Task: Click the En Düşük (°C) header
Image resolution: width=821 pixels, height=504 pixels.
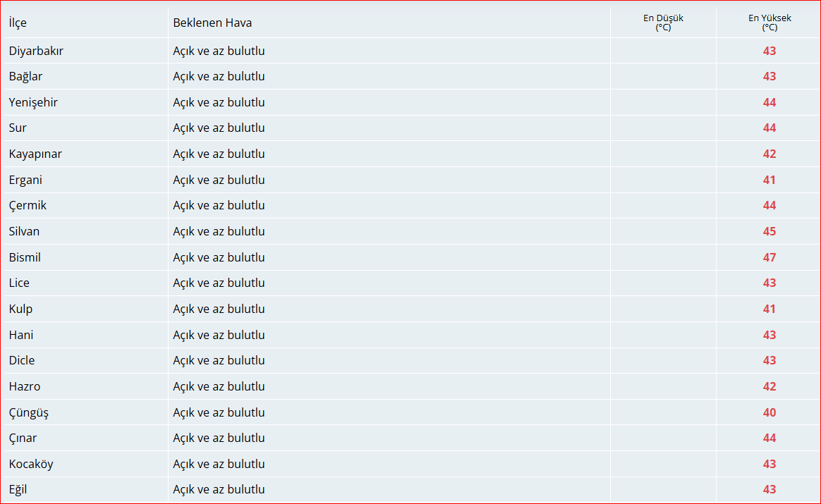Action: pos(663,23)
